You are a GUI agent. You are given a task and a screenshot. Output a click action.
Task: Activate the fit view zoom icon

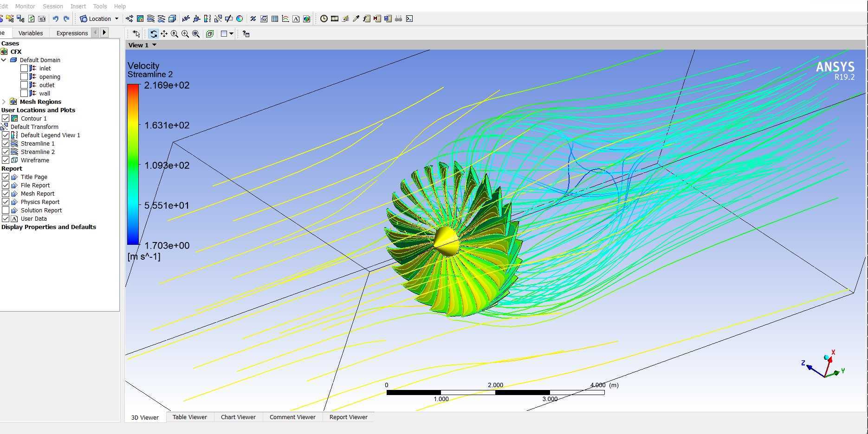click(210, 34)
